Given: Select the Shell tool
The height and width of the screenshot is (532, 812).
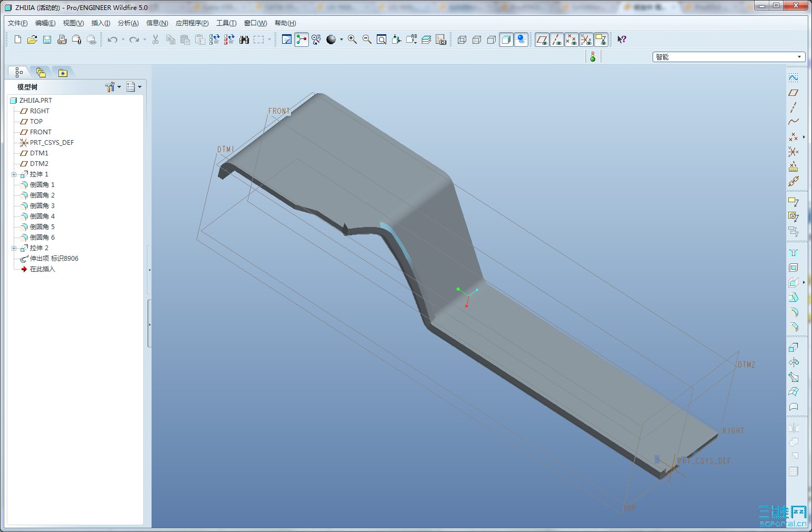Looking at the screenshot, I should click(794, 268).
